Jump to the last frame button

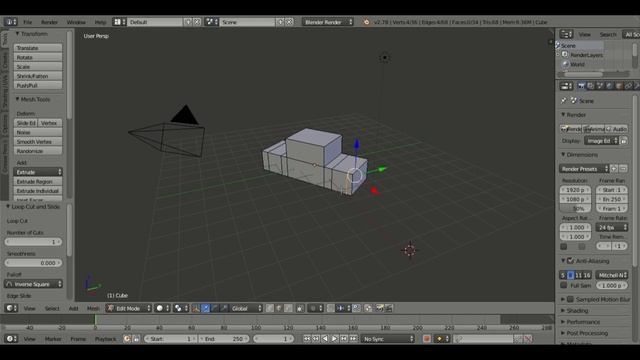[353, 339]
